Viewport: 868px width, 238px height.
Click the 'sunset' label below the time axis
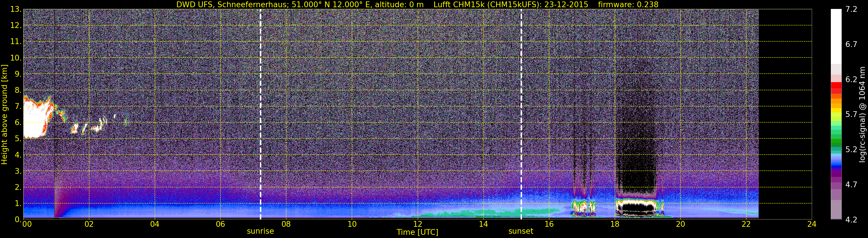point(521,231)
